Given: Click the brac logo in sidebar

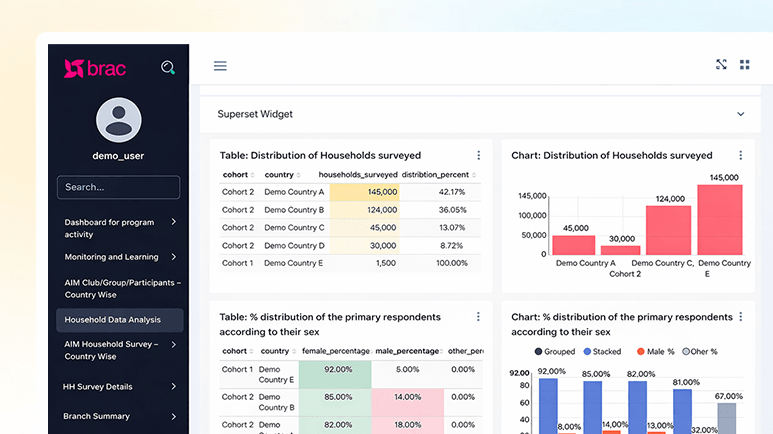Looking at the screenshot, I should pyautogui.click(x=94, y=68).
